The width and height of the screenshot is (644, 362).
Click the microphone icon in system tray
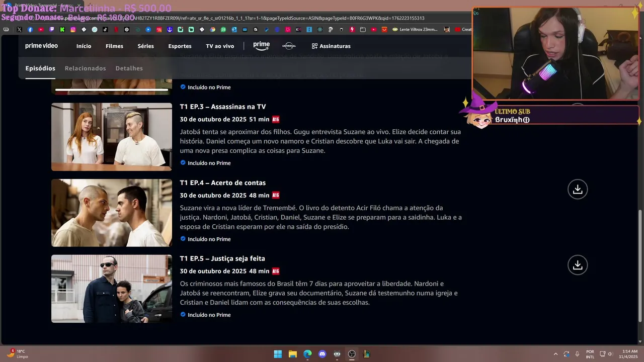577,354
